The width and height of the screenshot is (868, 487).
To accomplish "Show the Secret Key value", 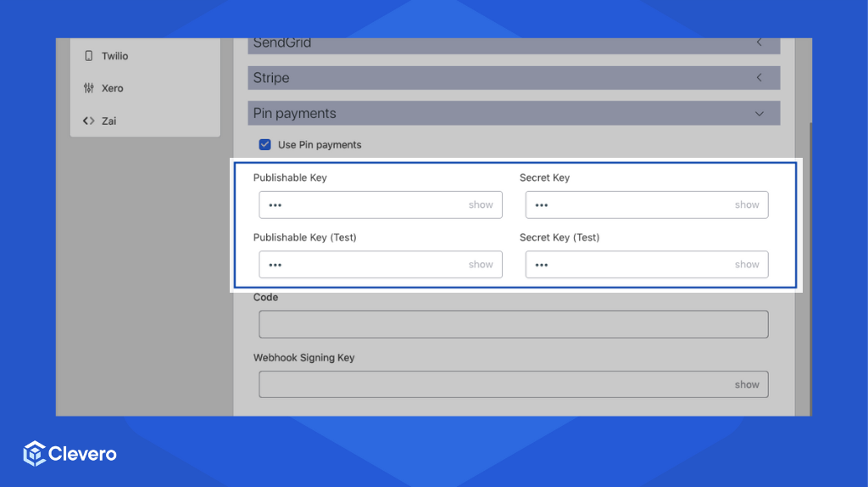I will tap(747, 205).
